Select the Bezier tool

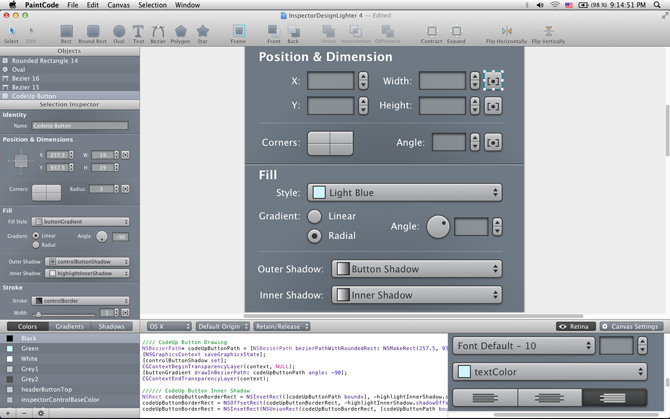coord(158,34)
